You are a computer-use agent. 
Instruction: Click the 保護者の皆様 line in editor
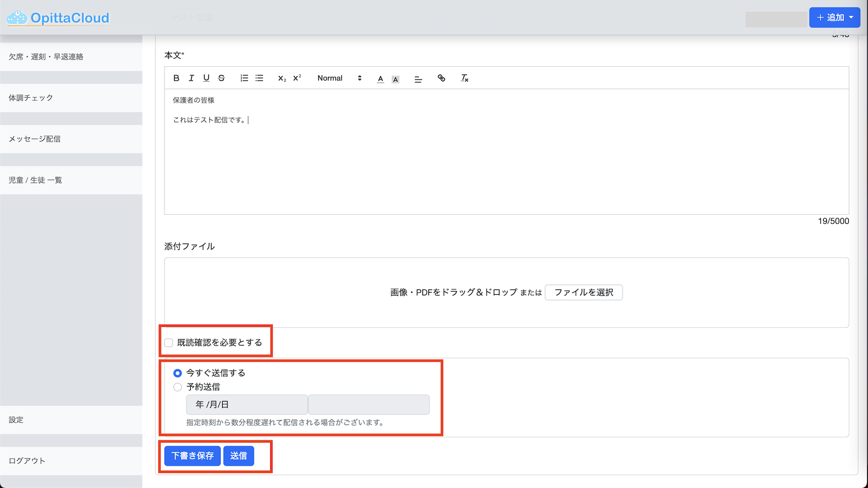click(193, 100)
